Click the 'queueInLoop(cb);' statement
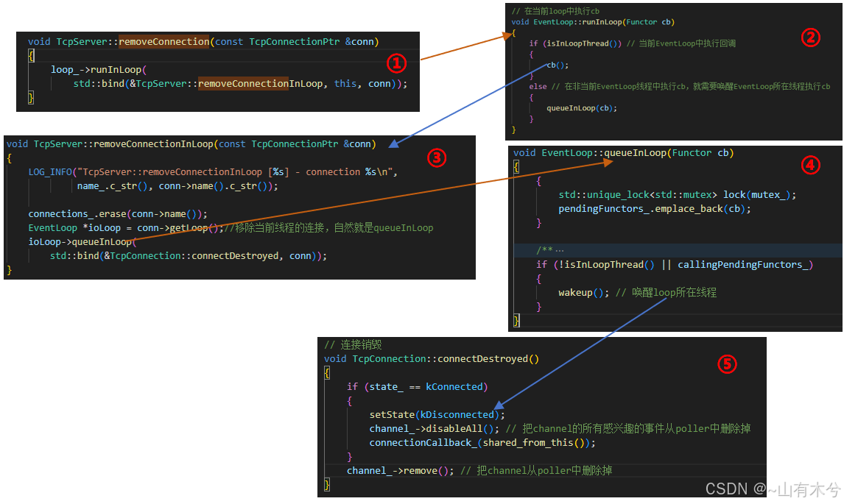The image size is (844, 504). click(x=582, y=108)
